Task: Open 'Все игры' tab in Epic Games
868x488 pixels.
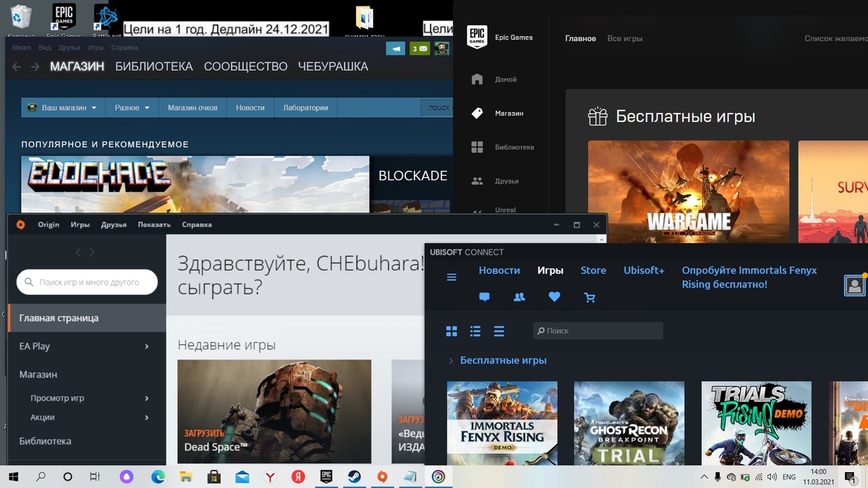Action: pos(625,38)
